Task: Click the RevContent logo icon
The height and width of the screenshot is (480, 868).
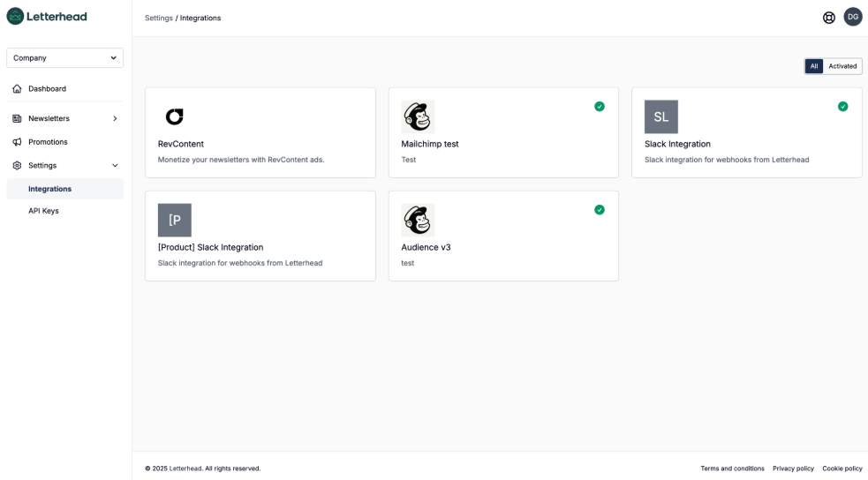Action: point(175,116)
